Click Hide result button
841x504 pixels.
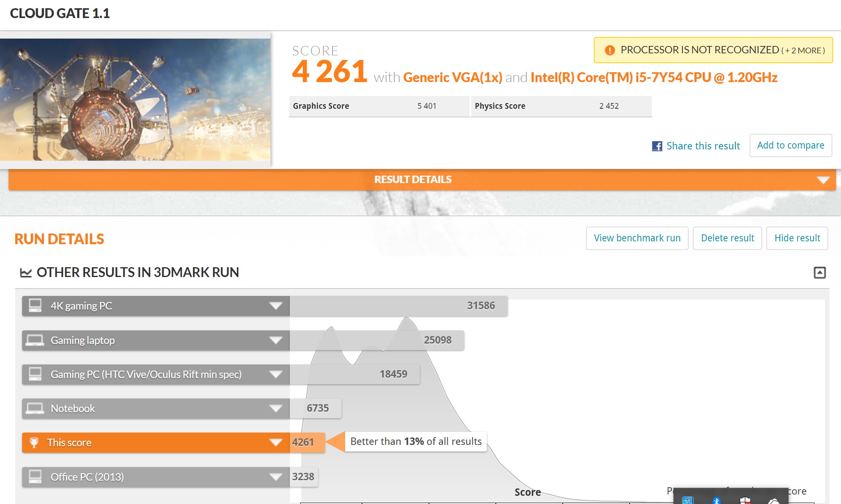(x=797, y=238)
